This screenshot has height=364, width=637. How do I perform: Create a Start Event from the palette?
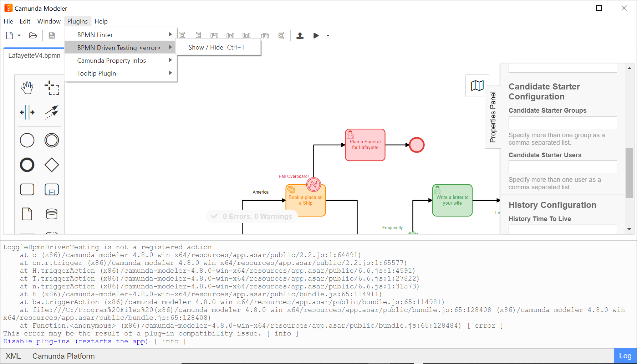click(27, 140)
